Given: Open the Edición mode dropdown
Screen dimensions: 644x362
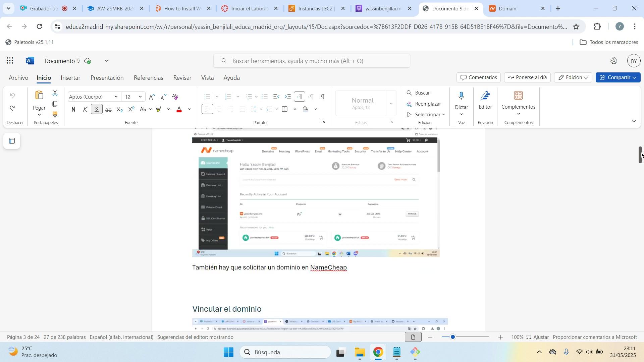Looking at the screenshot, I should pyautogui.click(x=573, y=77).
